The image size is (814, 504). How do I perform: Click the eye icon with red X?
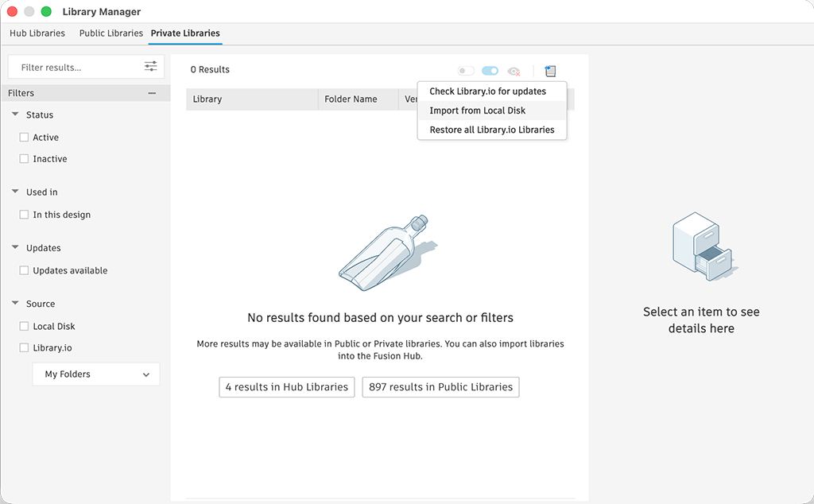[514, 71]
